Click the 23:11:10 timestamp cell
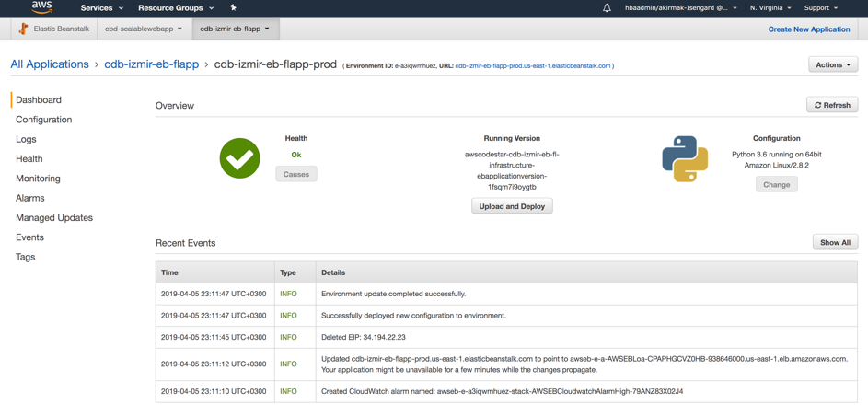This screenshot has width=868, height=416. click(x=214, y=391)
